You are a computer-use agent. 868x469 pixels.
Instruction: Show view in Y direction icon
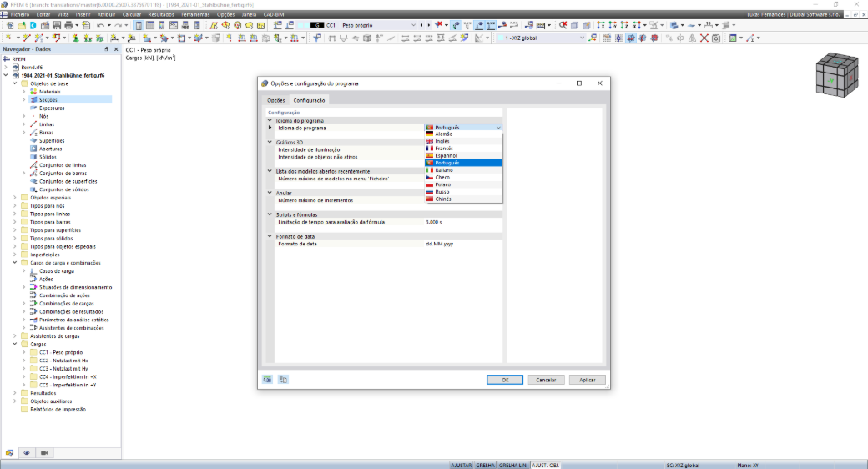pyautogui.click(x=613, y=25)
